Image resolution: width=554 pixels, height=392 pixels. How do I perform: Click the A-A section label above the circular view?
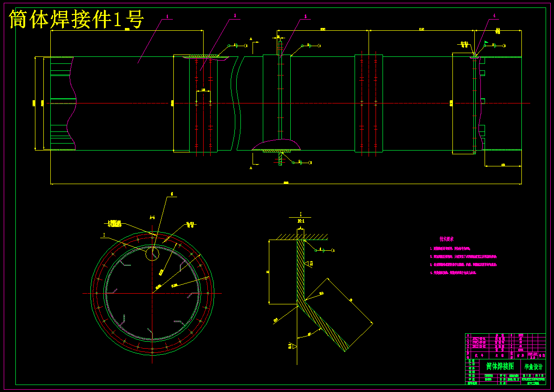(x=152, y=218)
